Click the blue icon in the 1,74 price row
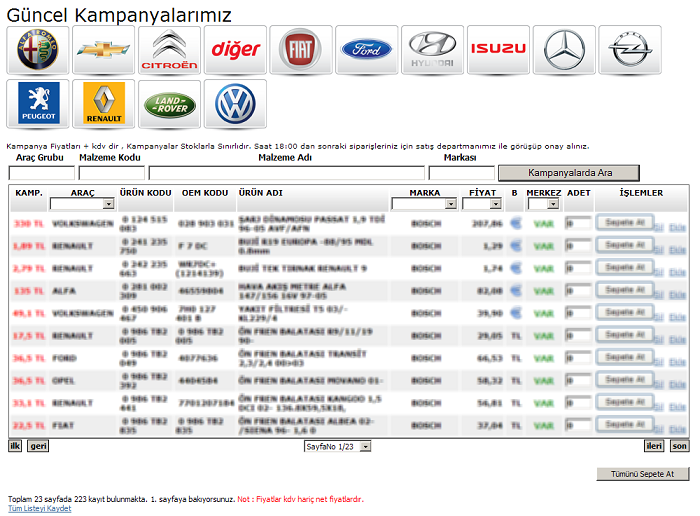The height and width of the screenshot is (516, 700). click(516, 268)
